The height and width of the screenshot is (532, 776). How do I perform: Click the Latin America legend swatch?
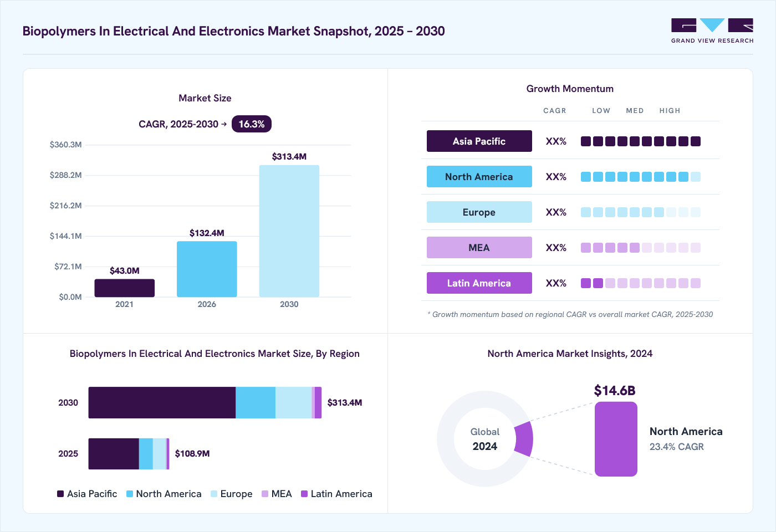[304, 494]
